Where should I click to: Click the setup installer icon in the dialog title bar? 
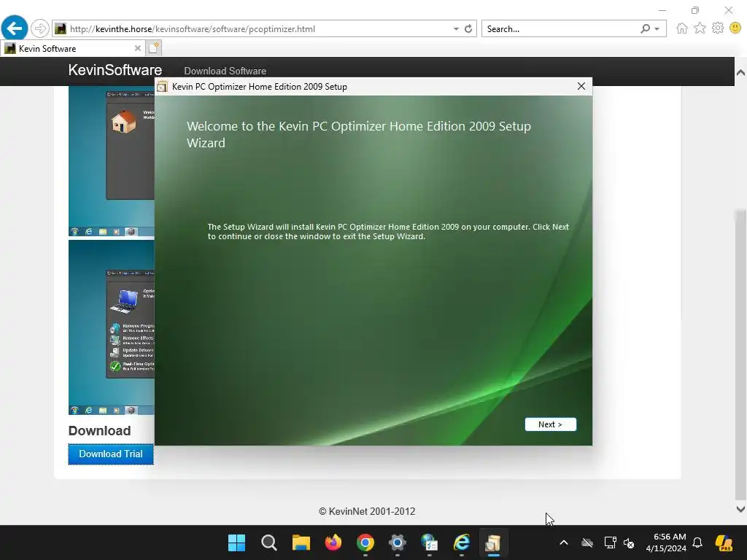tap(162, 87)
